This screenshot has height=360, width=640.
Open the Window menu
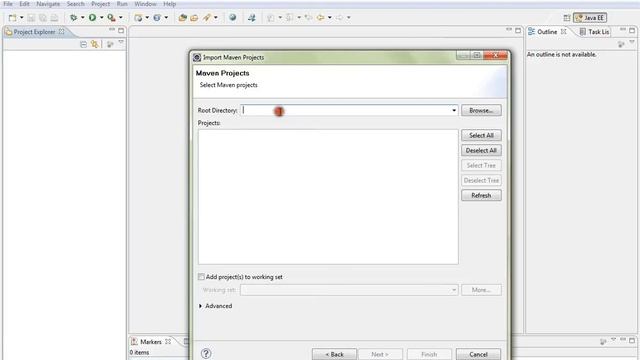[145, 4]
